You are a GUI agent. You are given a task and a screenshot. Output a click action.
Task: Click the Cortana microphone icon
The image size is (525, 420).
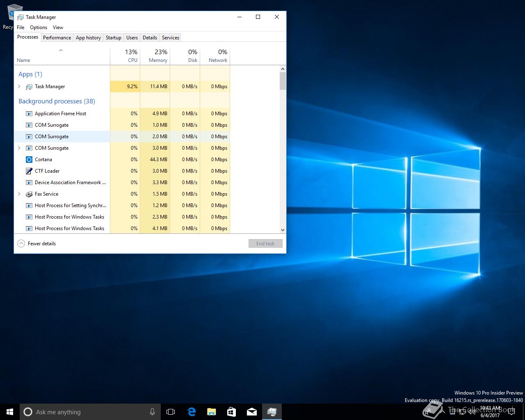[x=152, y=412]
